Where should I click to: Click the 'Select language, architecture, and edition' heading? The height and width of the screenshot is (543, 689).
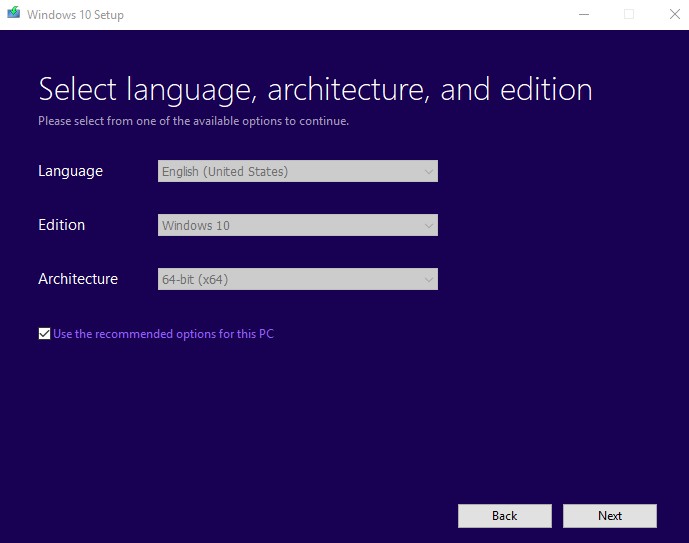click(x=315, y=90)
